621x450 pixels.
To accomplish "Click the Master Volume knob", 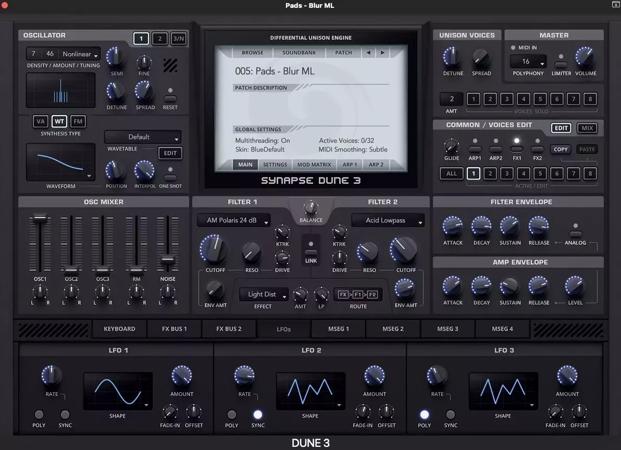I will pos(585,57).
